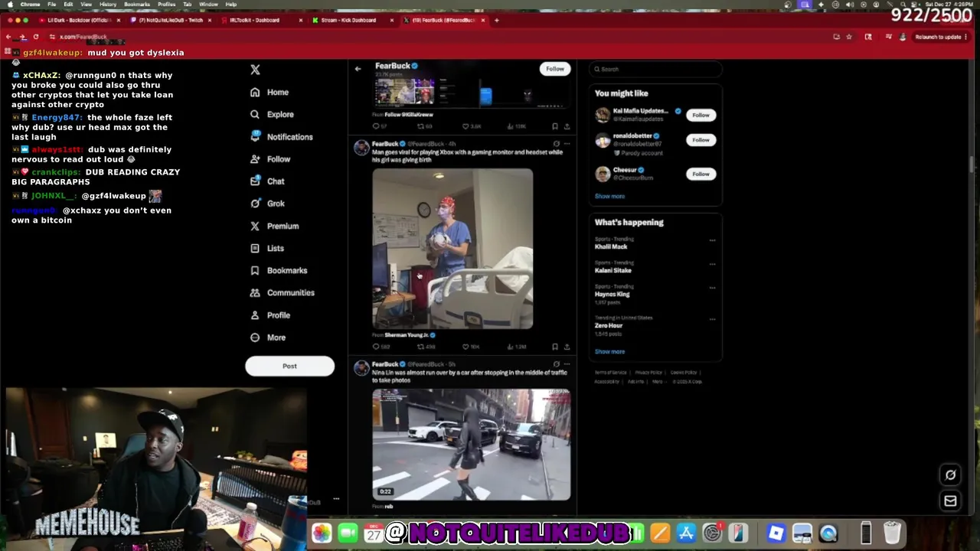
Task: Click the Grok icon on Xbox birth post
Action: [556, 144]
